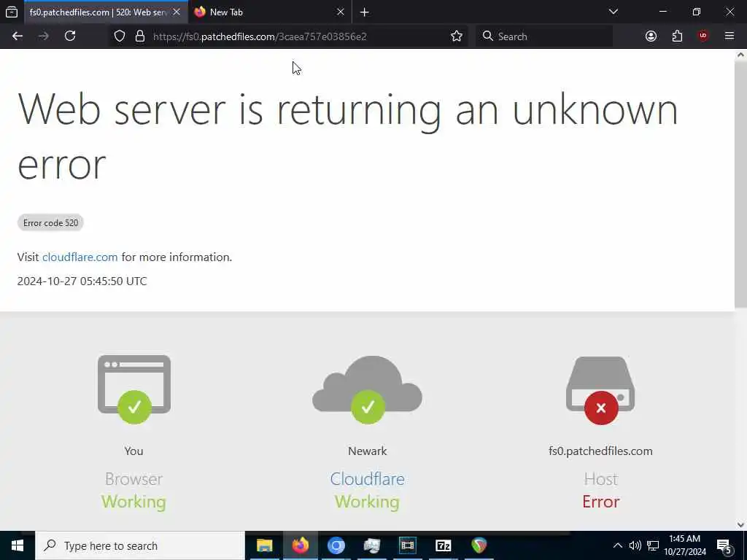Viewport: 747px width, 560px height.
Task: Open the notification center icon
Action: [x=724, y=546]
